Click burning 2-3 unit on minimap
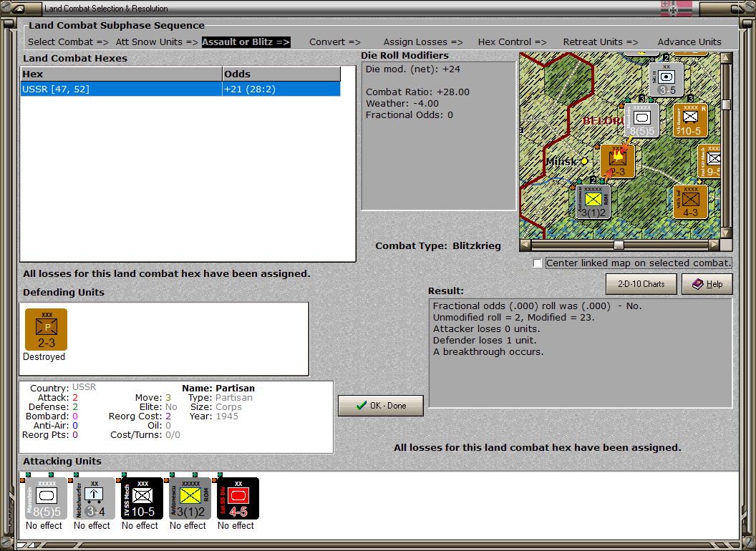Viewport: 756px width, 551px height. click(618, 161)
